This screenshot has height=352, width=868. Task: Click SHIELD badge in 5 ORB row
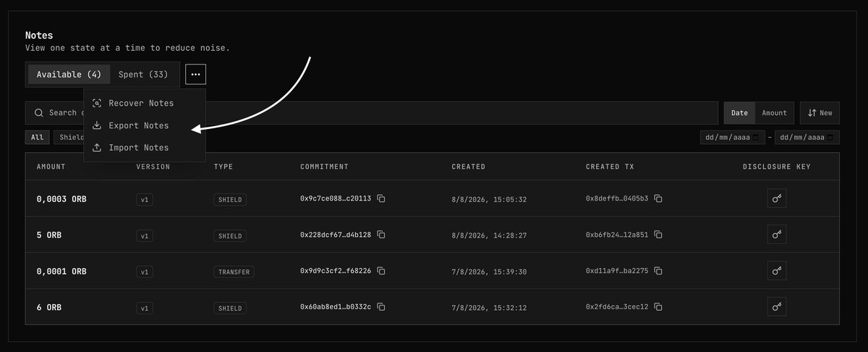coord(230,235)
